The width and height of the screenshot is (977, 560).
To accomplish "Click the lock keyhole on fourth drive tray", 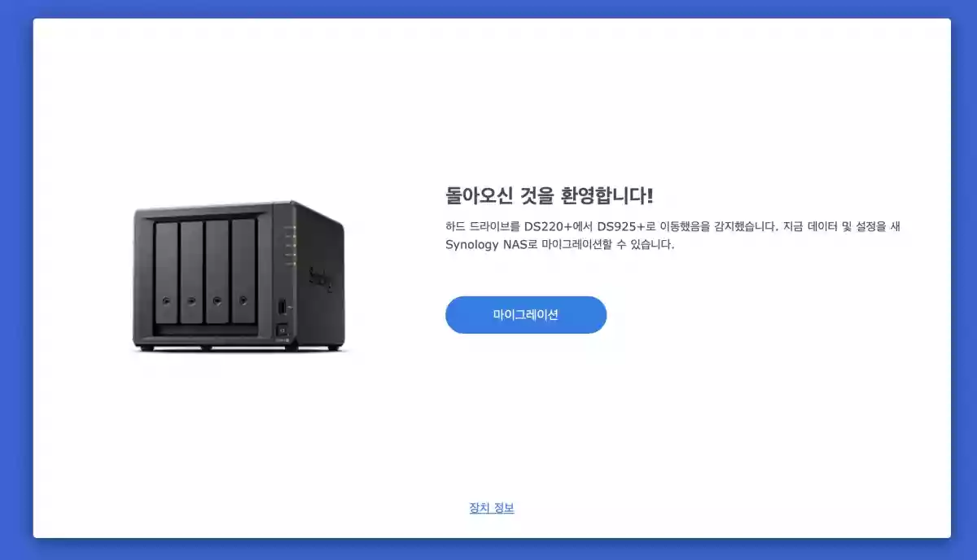I will 243,299.
